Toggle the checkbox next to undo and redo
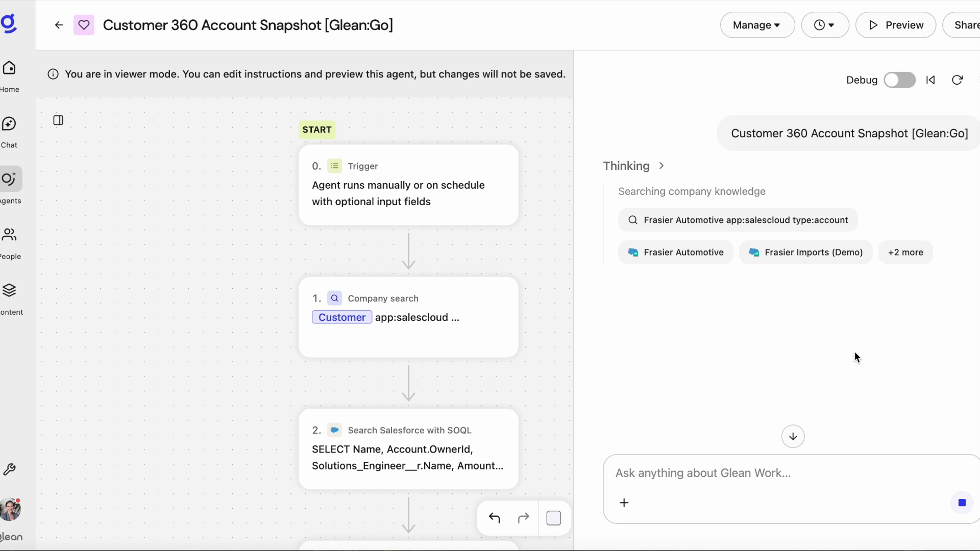The height and width of the screenshot is (551, 980). 554,518
